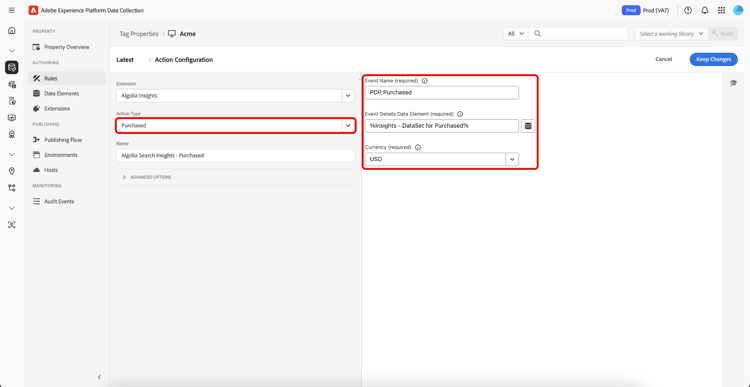Click Cancel button
Screen dimensions: 750x387
tap(663, 59)
